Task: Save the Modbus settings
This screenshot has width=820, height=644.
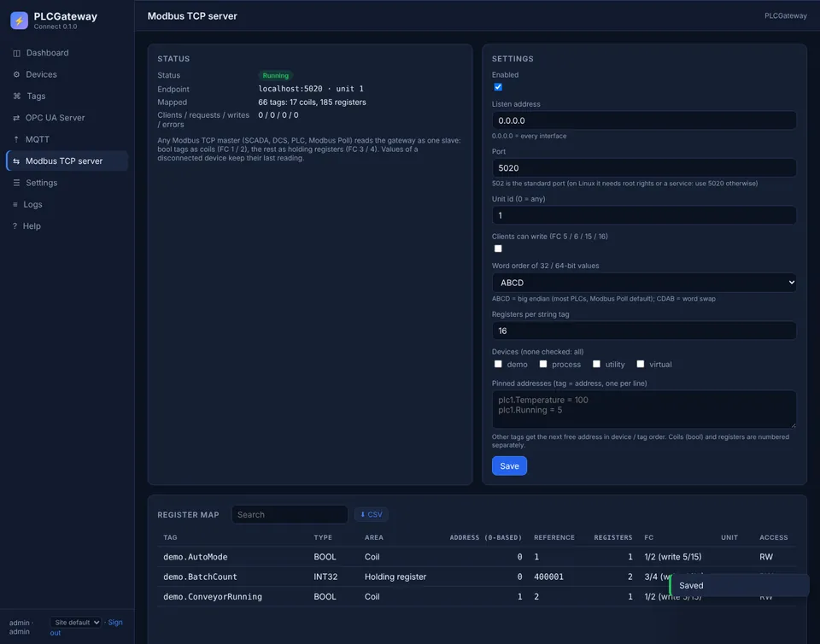Action: click(x=509, y=465)
